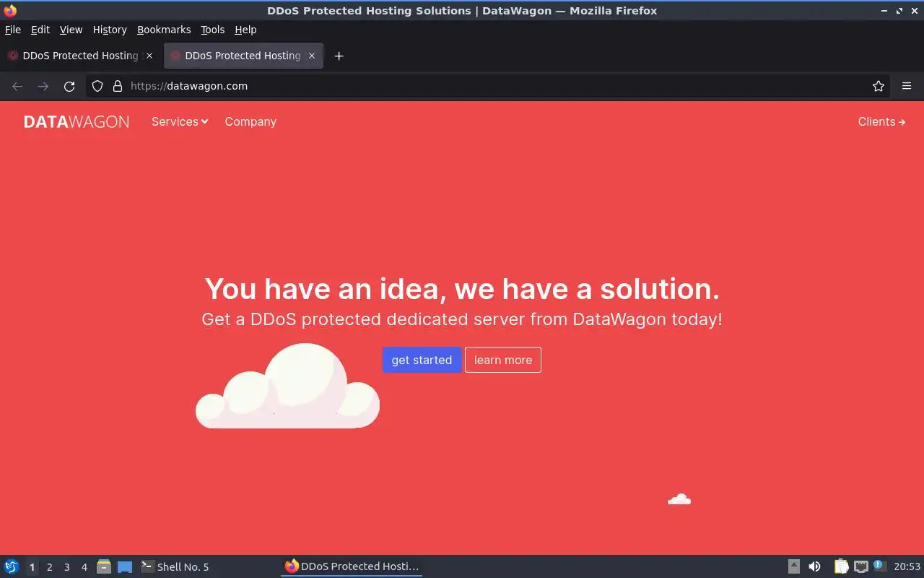
Task: Reload the current page
Action: click(69, 86)
